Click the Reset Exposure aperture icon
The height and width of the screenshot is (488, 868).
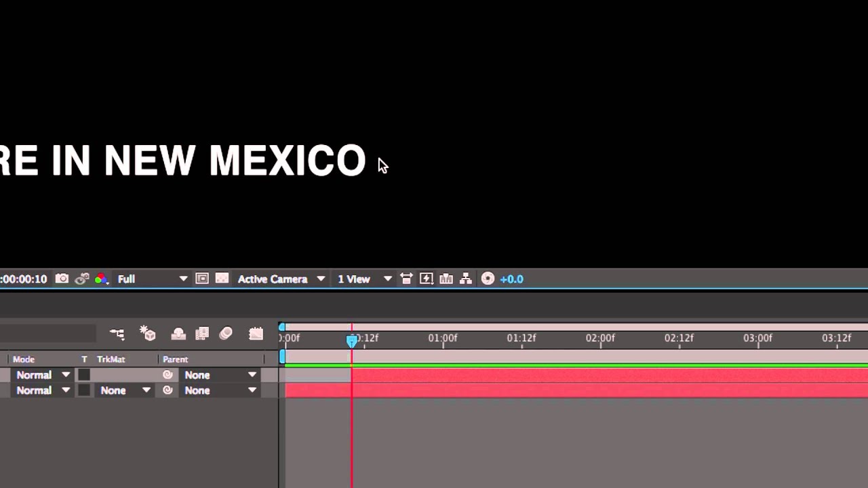click(488, 279)
